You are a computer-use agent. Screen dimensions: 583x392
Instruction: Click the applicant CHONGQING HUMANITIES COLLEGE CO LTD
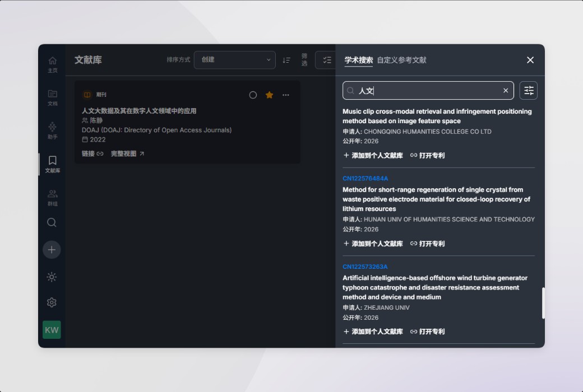(x=428, y=132)
